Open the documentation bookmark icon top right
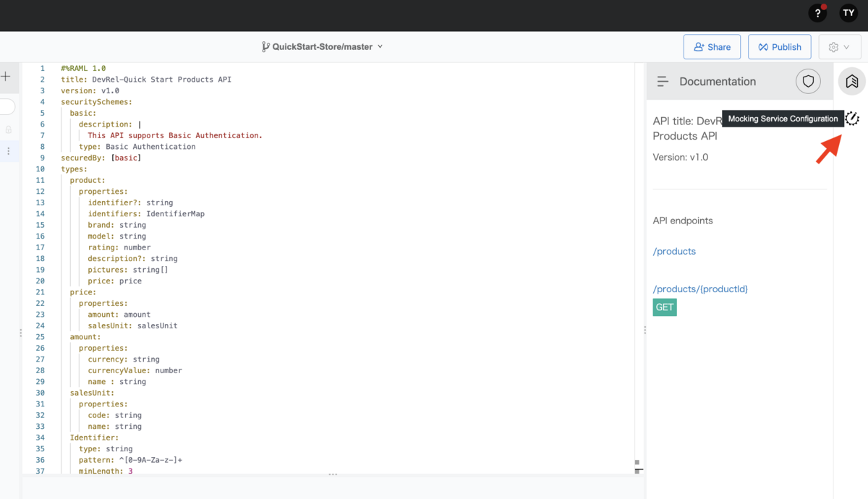Image resolution: width=868 pixels, height=499 pixels. (851, 81)
